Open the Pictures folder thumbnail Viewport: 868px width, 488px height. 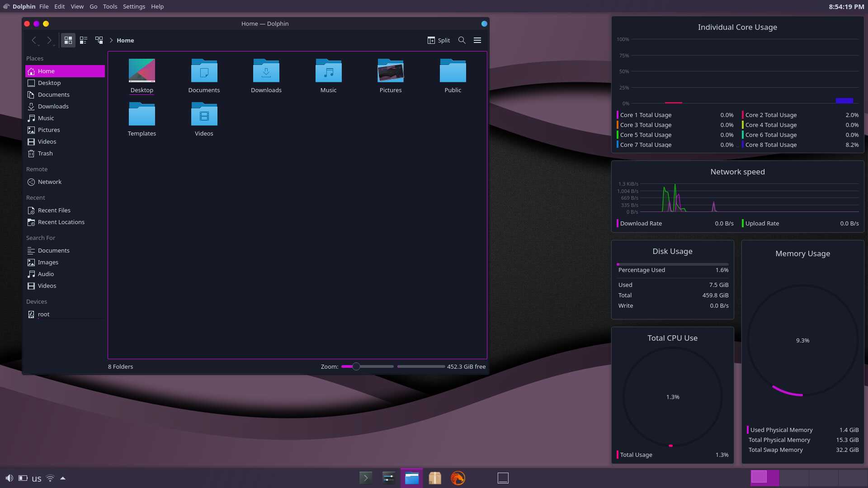(x=390, y=71)
